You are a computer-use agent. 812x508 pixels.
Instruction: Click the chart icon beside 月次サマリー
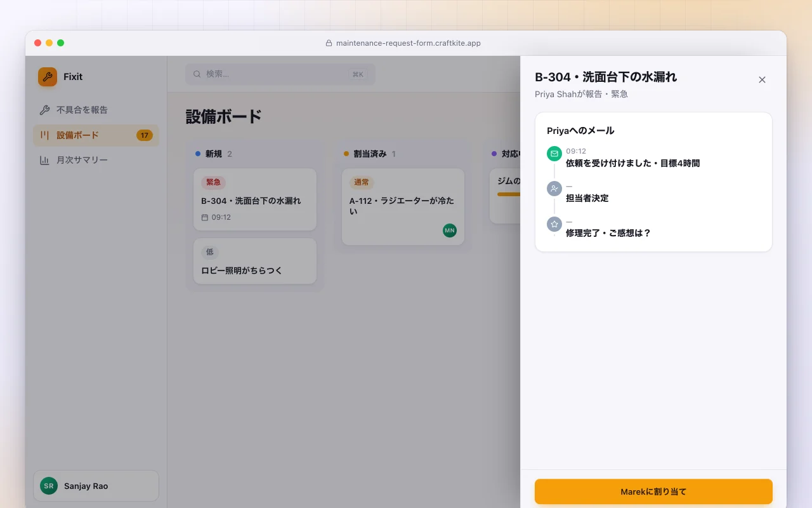point(44,160)
